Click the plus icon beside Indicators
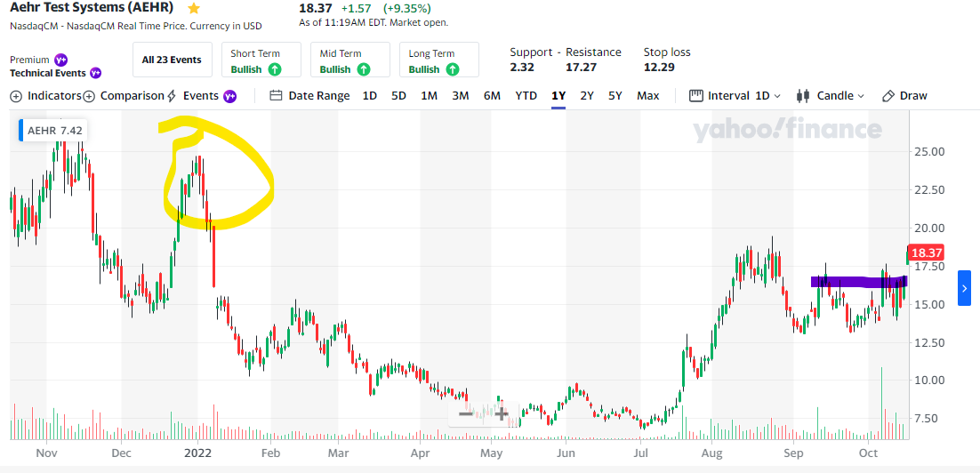 [16, 96]
